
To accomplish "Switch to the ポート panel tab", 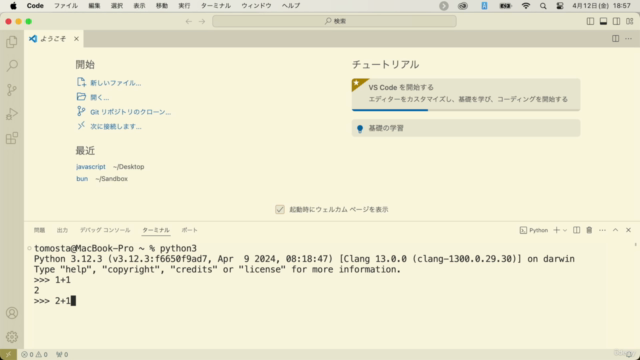I will point(189,230).
